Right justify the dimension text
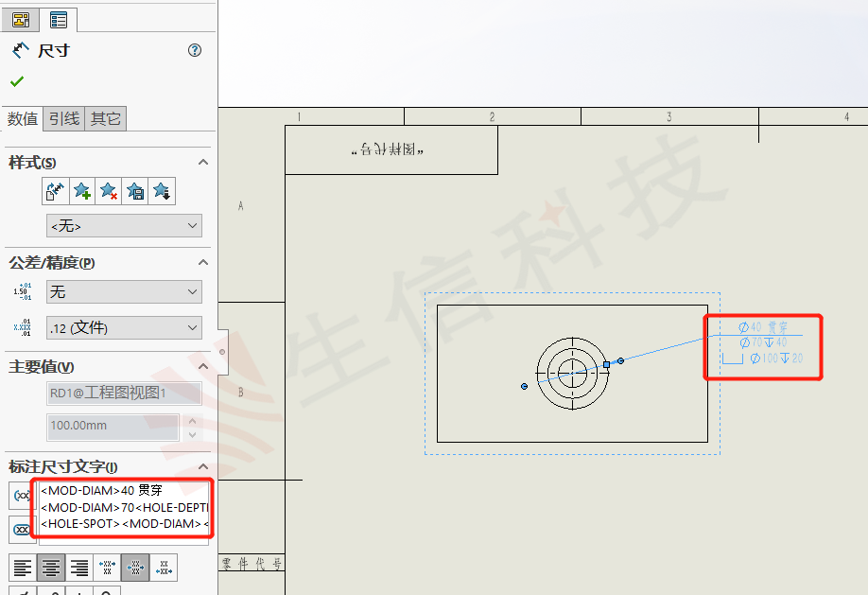Viewport: 868px width, 595px height. tap(79, 568)
